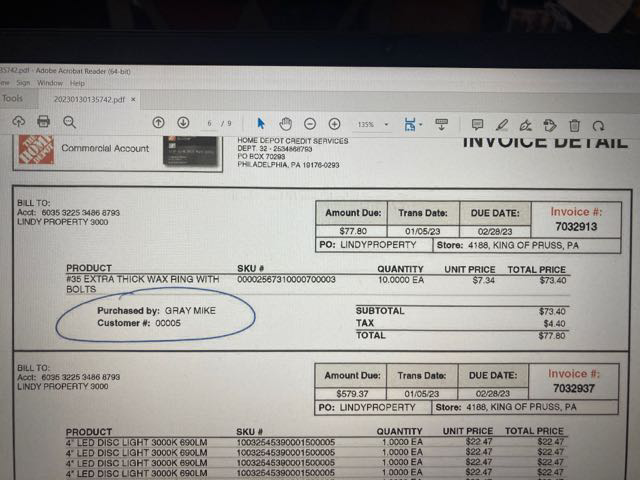This screenshot has width=640, height=480.
Task: Open the Help menu
Action: pyautogui.click(x=77, y=83)
